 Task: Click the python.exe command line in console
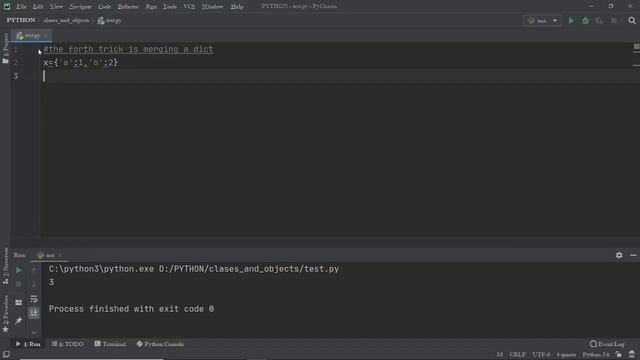[194, 269]
